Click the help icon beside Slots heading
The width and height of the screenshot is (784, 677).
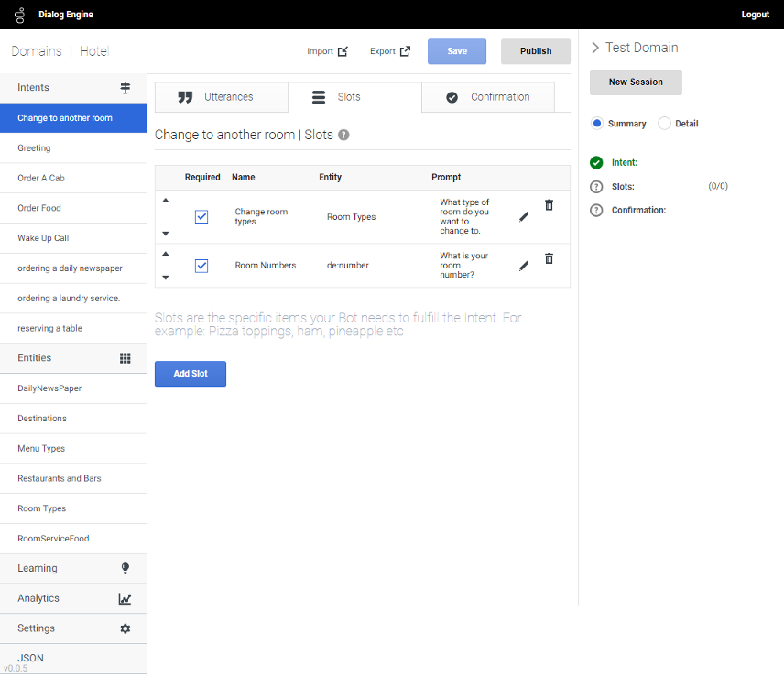point(343,136)
